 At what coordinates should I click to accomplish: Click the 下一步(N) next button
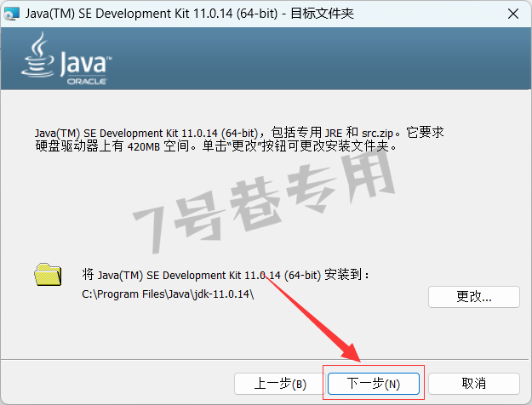pos(374,384)
